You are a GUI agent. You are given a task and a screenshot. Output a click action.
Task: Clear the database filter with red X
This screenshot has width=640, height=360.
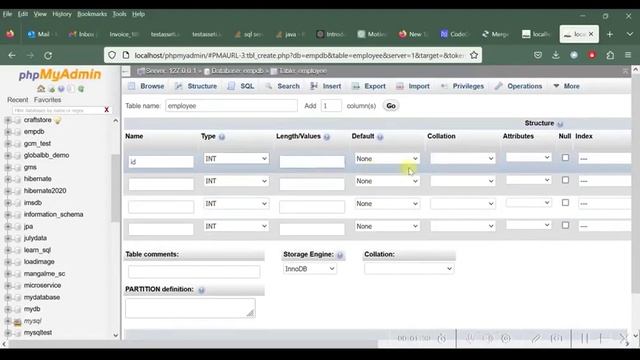click(107, 110)
